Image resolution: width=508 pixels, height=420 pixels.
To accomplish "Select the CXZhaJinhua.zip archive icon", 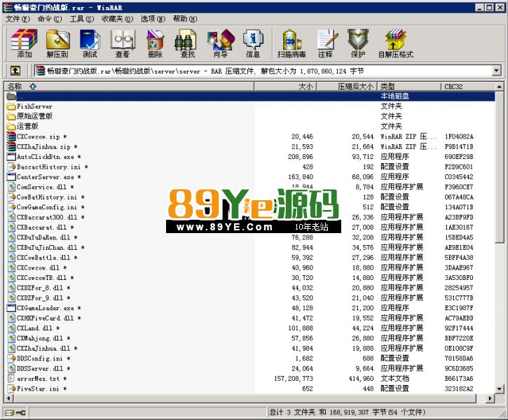I will point(11,146).
